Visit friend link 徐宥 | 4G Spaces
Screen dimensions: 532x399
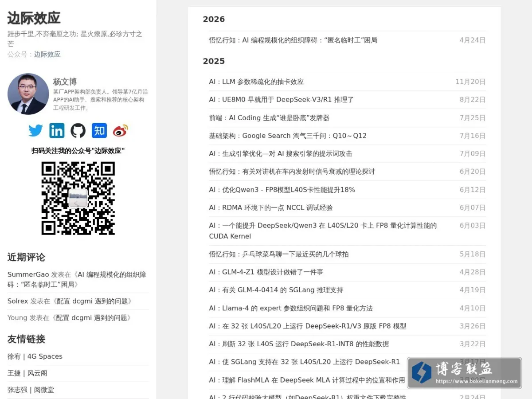pyautogui.click(x=35, y=356)
